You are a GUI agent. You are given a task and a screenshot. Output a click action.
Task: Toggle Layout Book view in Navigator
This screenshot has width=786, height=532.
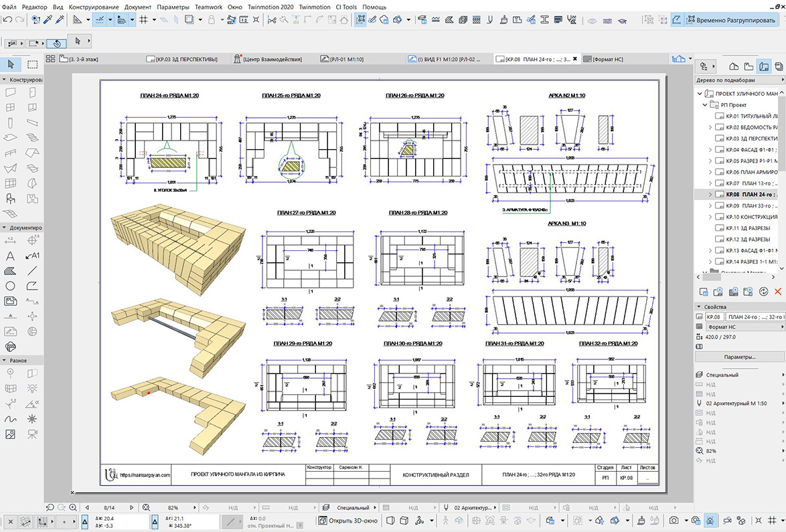pyautogui.click(x=763, y=66)
